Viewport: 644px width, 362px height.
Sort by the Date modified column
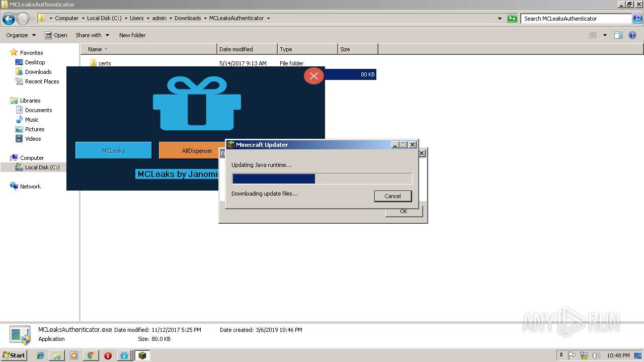247,49
